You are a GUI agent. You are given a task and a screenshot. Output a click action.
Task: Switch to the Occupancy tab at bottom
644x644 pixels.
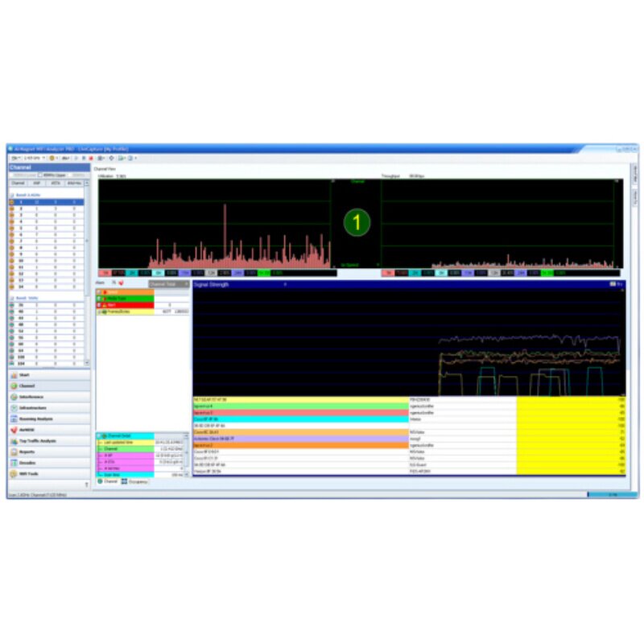(x=134, y=481)
